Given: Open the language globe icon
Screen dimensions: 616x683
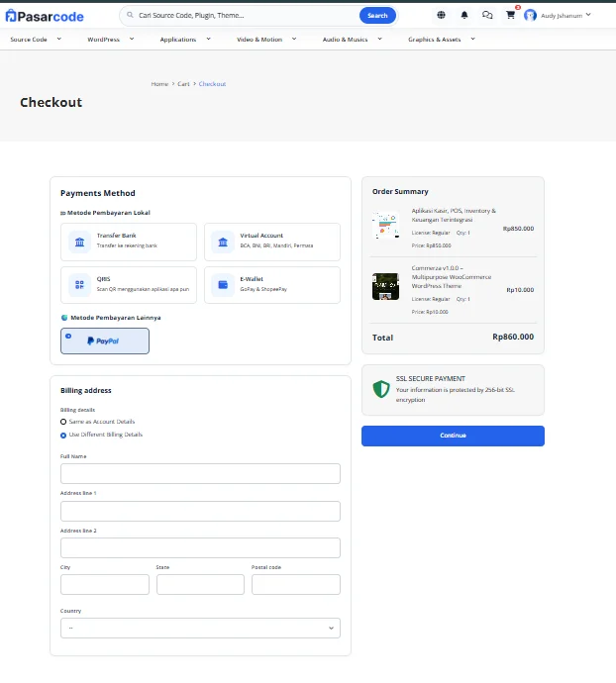Looking at the screenshot, I should (441, 15).
